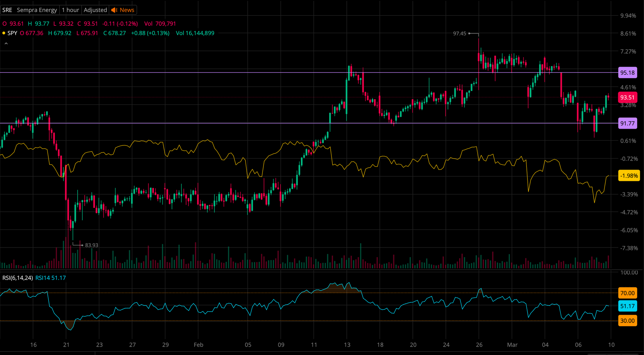Click the orange 70.00 RSI overbought tag
The image size is (644, 355).
click(627, 293)
